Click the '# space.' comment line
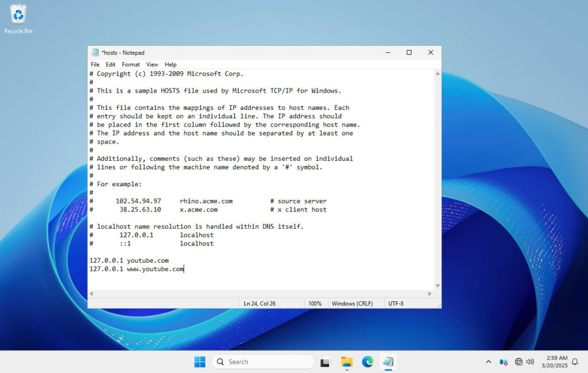The width and height of the screenshot is (588, 373). coord(105,142)
